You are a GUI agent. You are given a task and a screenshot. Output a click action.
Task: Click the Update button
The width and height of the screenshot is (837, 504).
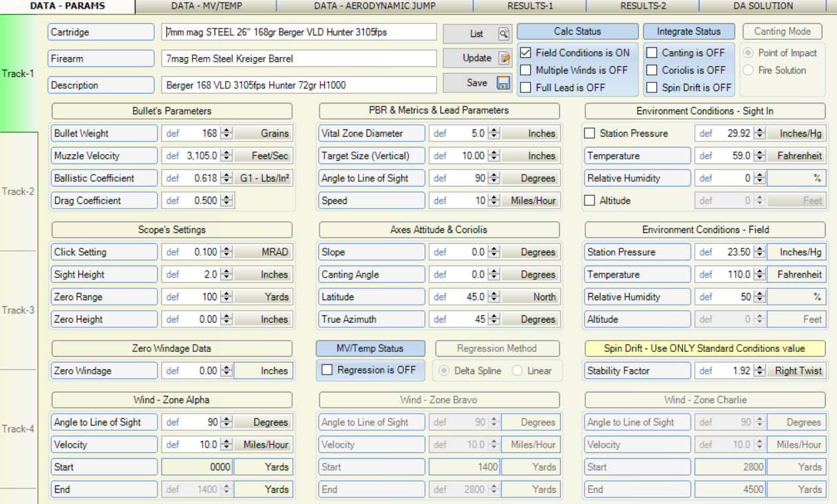(477, 58)
